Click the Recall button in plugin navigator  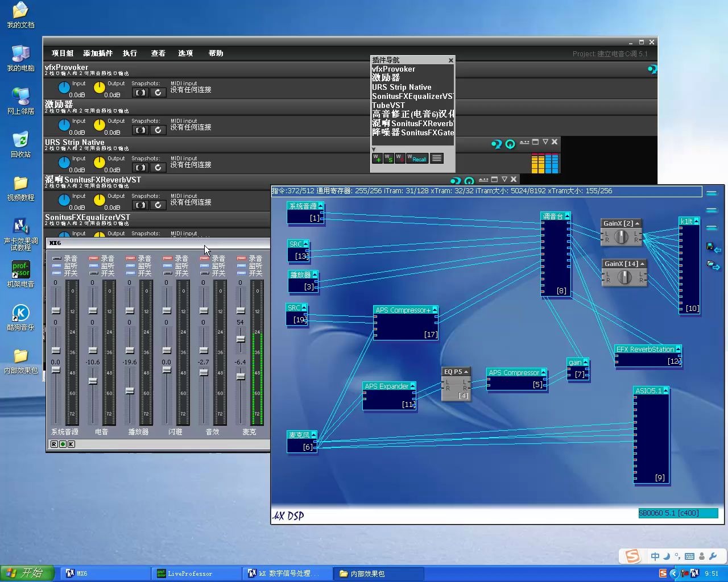pyautogui.click(x=417, y=159)
